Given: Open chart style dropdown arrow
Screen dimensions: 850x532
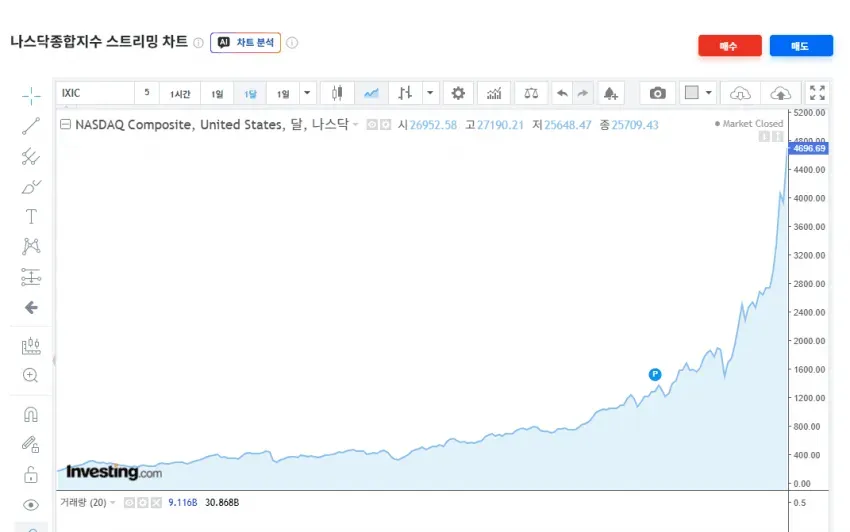Looking at the screenshot, I should point(430,93).
